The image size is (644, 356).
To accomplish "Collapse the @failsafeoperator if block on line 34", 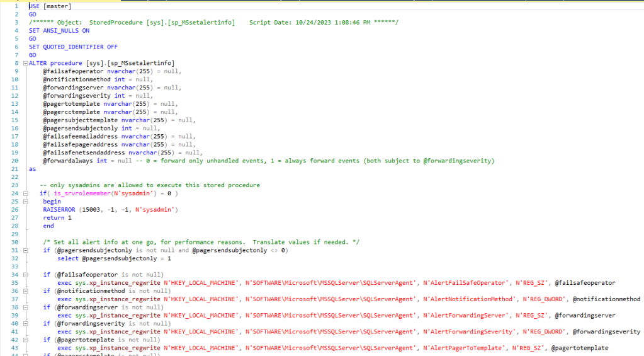I will pos(25,275).
